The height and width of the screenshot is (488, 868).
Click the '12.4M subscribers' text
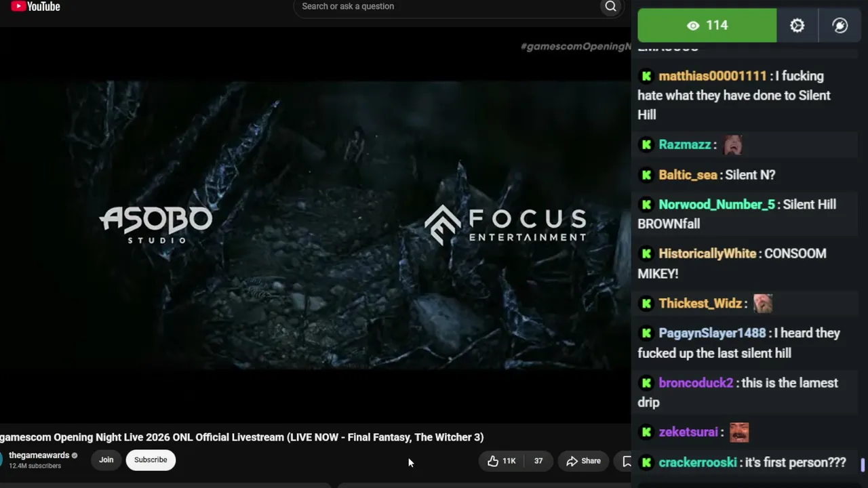point(35,466)
